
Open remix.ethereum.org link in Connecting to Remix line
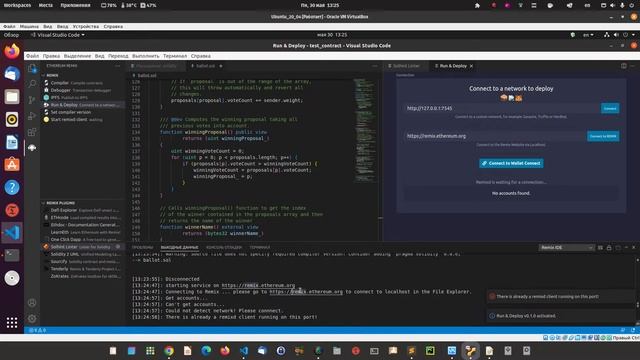click(x=306, y=292)
